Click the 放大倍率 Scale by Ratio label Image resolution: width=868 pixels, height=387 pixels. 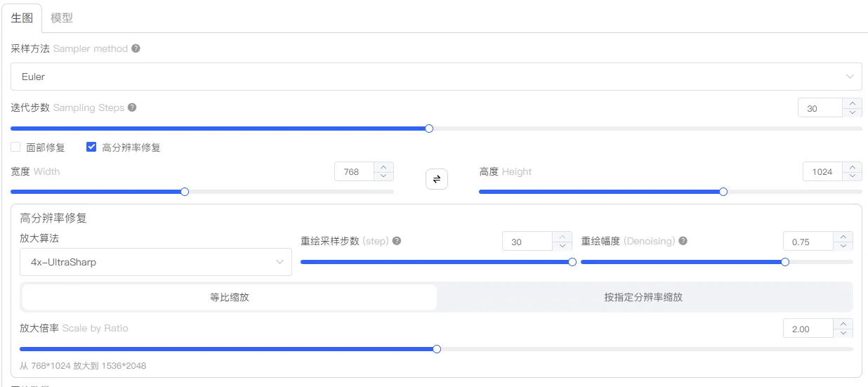[x=74, y=328]
